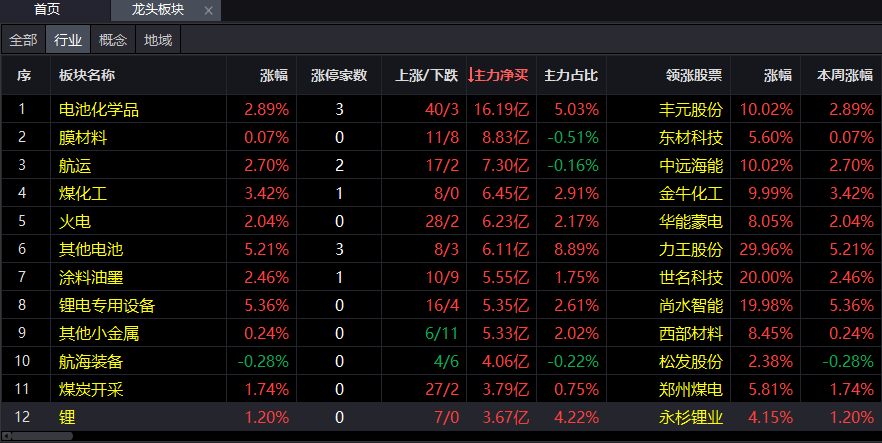The image size is (882, 443).
Task: Open leading stock 中远海能
Action: click(691, 165)
